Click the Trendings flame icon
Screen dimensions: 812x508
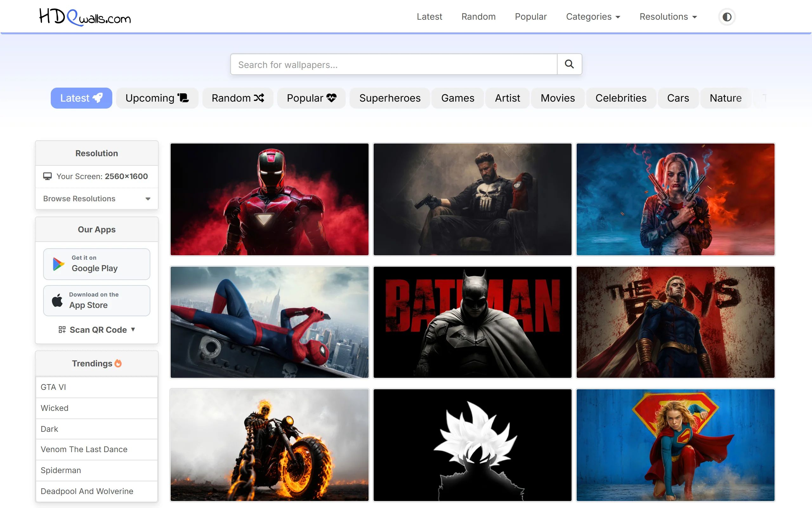(x=118, y=363)
